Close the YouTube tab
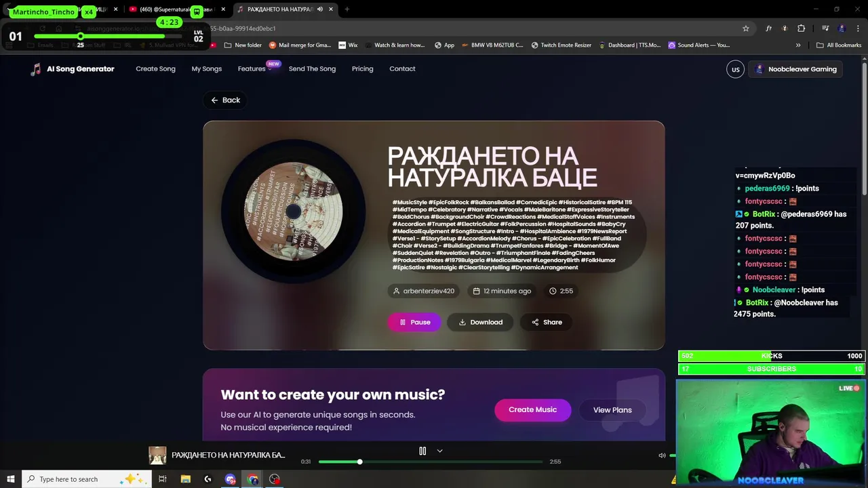 click(223, 9)
